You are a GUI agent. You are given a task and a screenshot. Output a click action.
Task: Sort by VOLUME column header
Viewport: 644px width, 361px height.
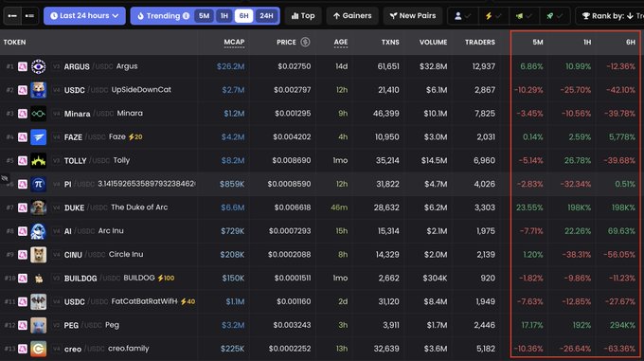click(x=434, y=42)
